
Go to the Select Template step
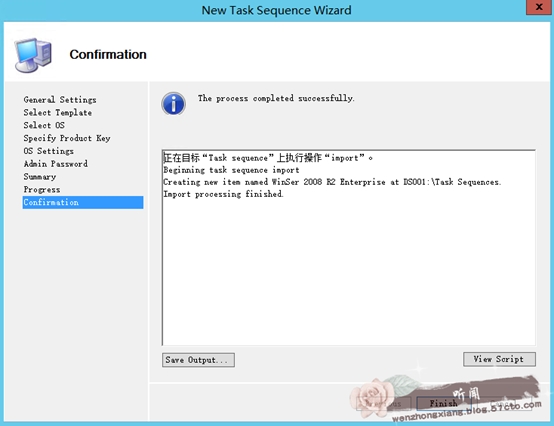tap(58, 112)
